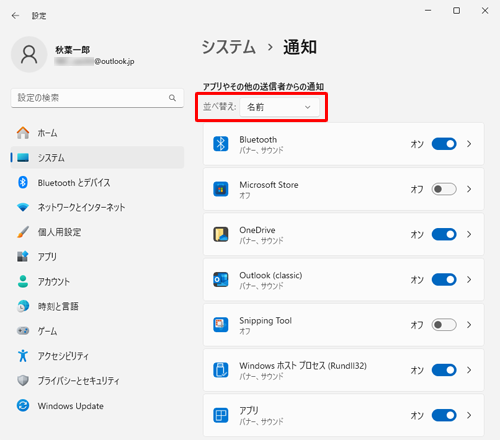Expand OneDrive notification settings chevron
The width and height of the screenshot is (500, 440).
pos(469,234)
